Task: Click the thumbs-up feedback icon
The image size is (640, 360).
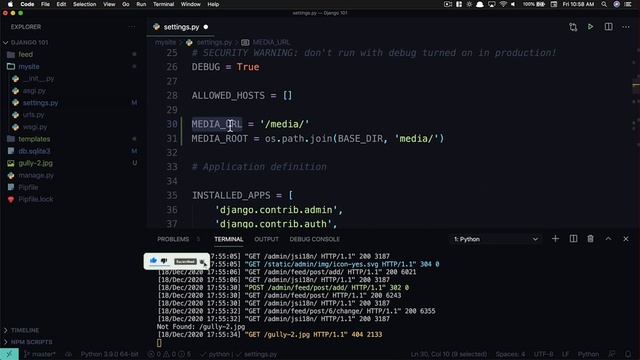Action: coord(153,261)
